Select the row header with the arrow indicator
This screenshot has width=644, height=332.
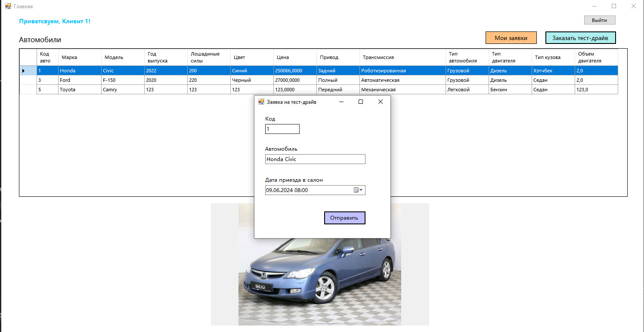[x=28, y=71]
